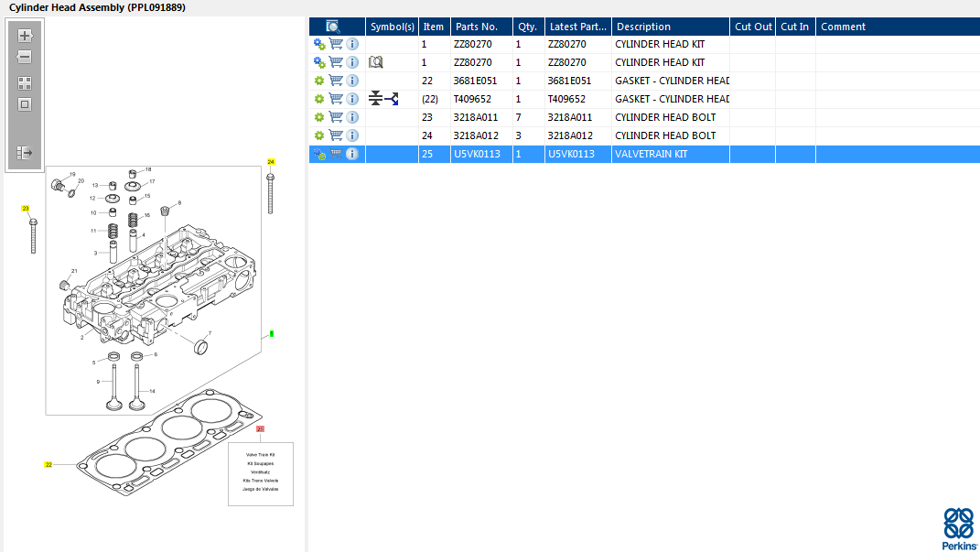Sort by the Parts No. column header
Screen dimensions: 980x552
tap(477, 27)
